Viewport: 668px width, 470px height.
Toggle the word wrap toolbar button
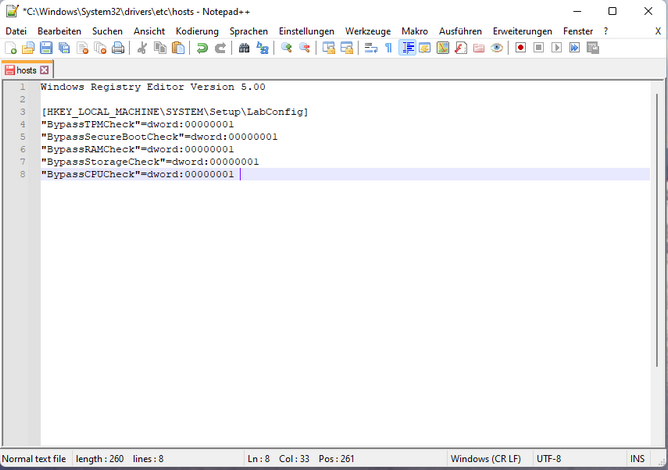(370, 48)
